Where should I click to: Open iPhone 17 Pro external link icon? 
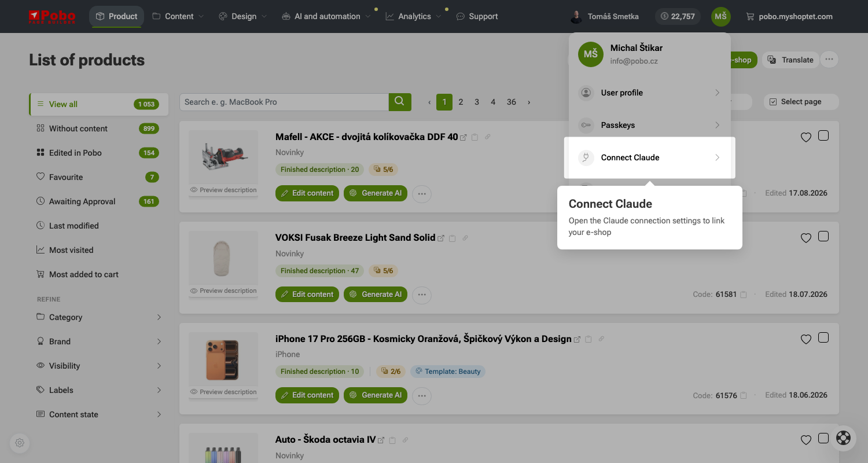[577, 340]
